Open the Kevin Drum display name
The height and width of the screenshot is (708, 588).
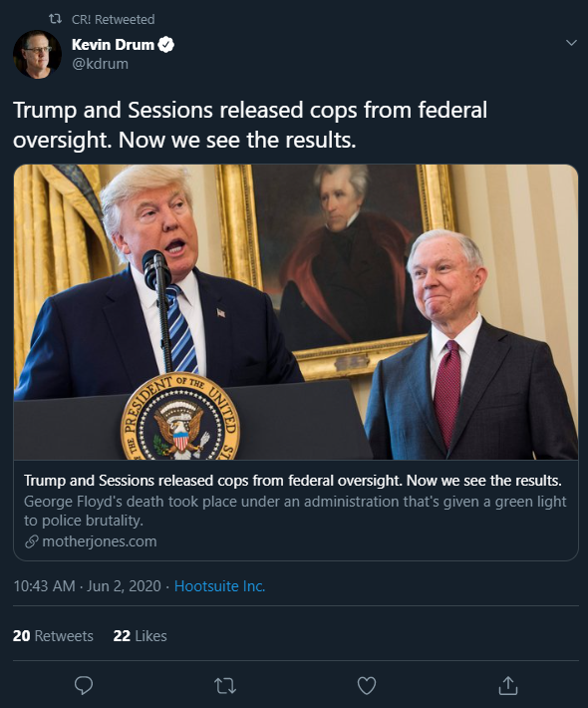113,45
